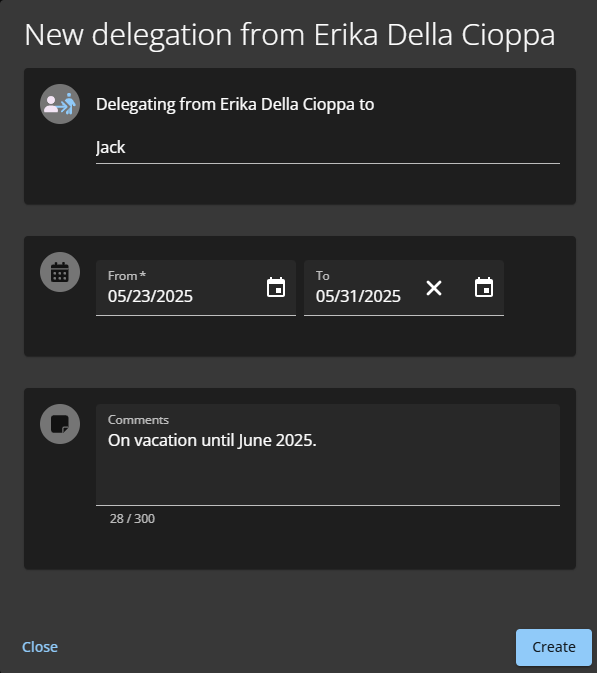Click Create to submit the delegation

point(554,647)
